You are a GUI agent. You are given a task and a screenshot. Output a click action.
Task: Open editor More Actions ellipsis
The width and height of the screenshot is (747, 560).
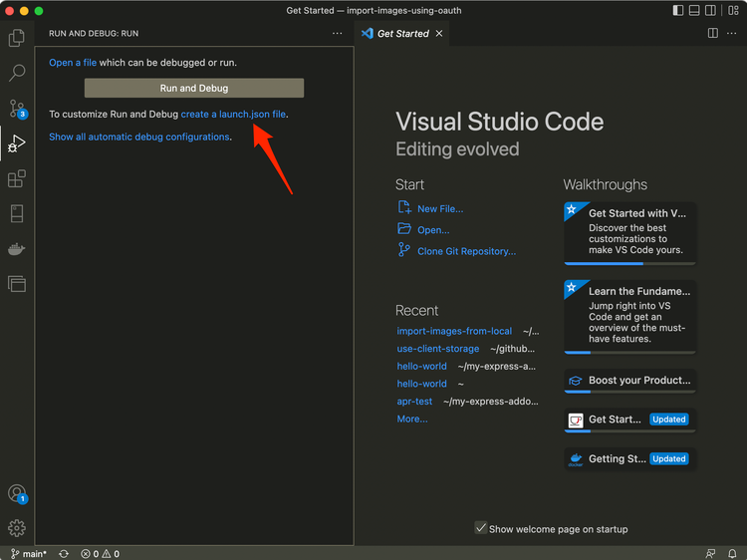click(731, 33)
